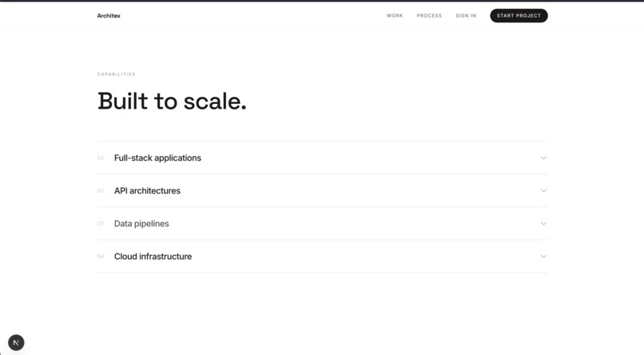Click the 03 number beside Data pipelines
This screenshot has height=355, width=644.
[100, 224]
